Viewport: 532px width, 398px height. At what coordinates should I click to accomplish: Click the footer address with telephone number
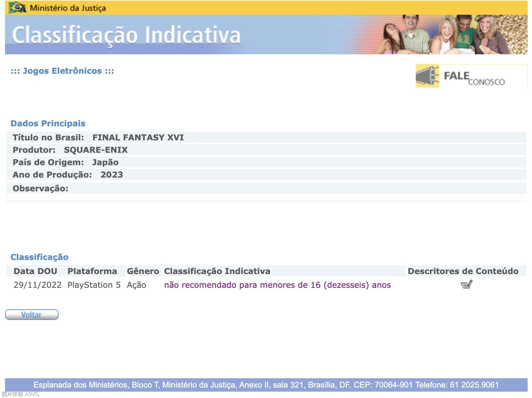pos(266,385)
